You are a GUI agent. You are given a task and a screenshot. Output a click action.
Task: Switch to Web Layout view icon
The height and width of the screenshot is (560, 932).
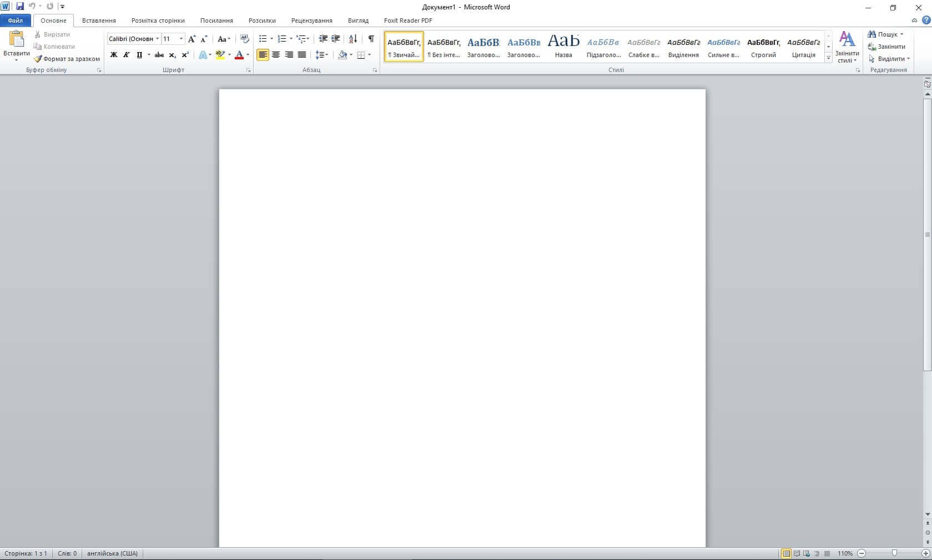pos(807,553)
